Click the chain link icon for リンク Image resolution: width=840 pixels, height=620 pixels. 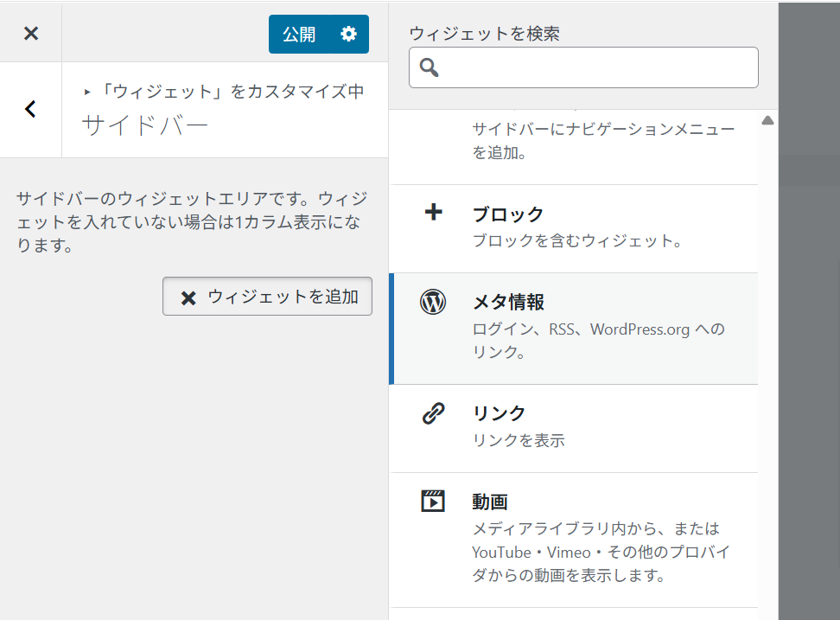(x=433, y=413)
